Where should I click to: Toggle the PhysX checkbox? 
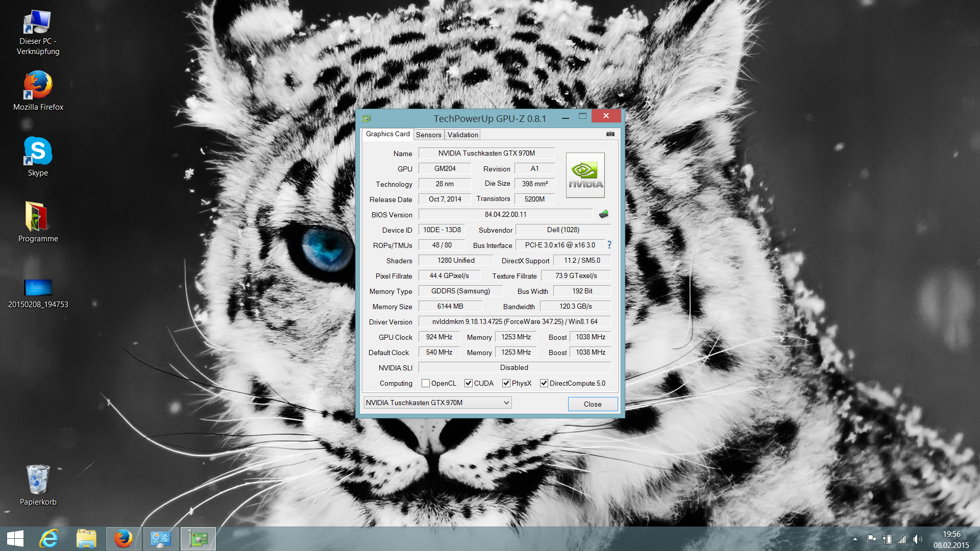click(x=506, y=383)
